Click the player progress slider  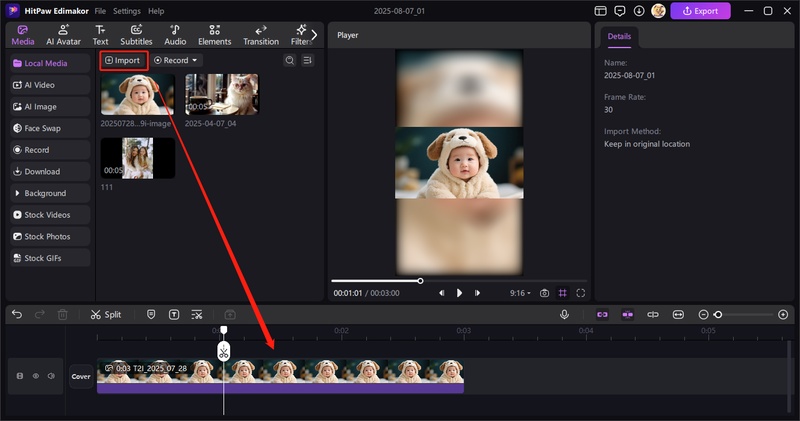459,281
